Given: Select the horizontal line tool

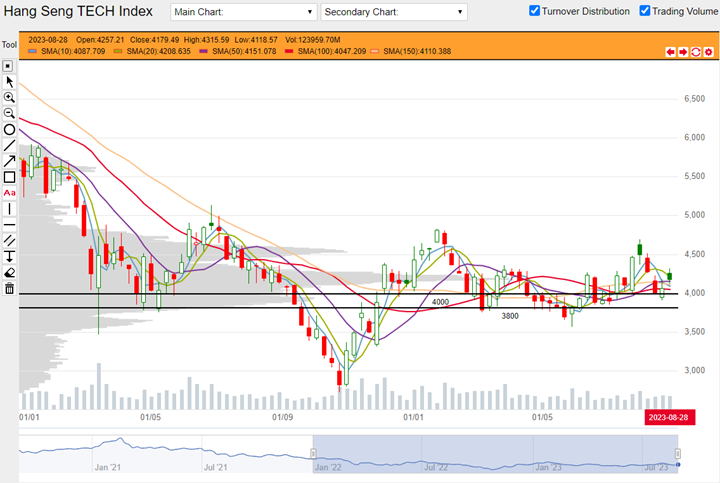Looking at the screenshot, I should [x=9, y=225].
